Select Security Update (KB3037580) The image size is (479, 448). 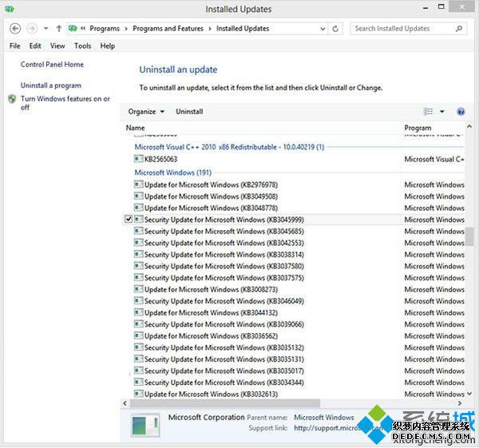pos(224,266)
